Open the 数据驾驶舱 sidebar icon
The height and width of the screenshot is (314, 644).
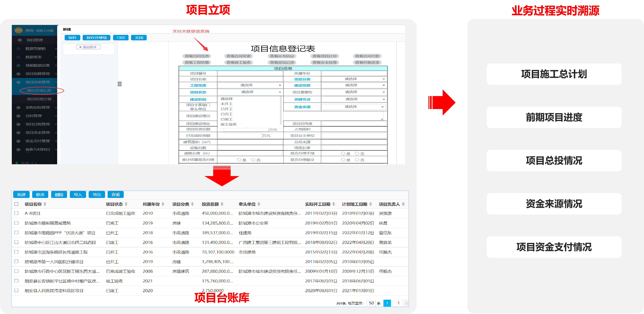18,49
